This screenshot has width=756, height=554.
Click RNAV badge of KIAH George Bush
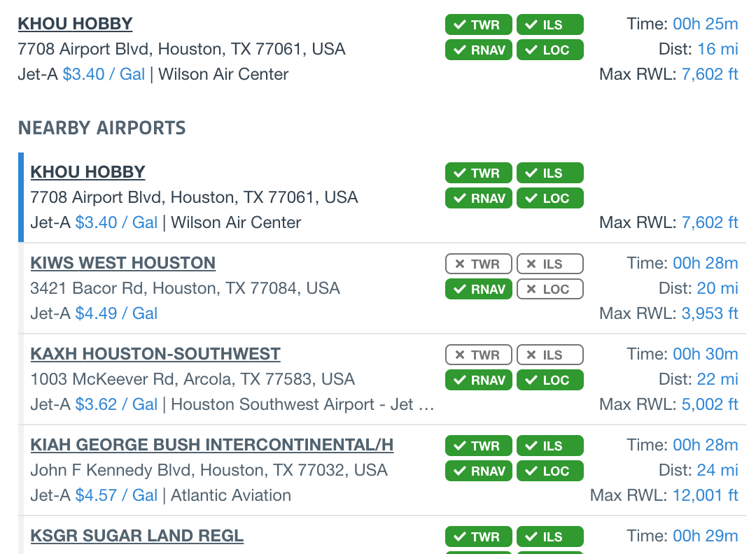(478, 471)
